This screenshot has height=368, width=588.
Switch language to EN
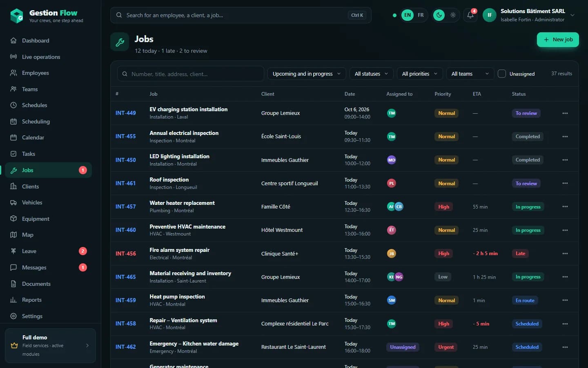[x=408, y=15]
